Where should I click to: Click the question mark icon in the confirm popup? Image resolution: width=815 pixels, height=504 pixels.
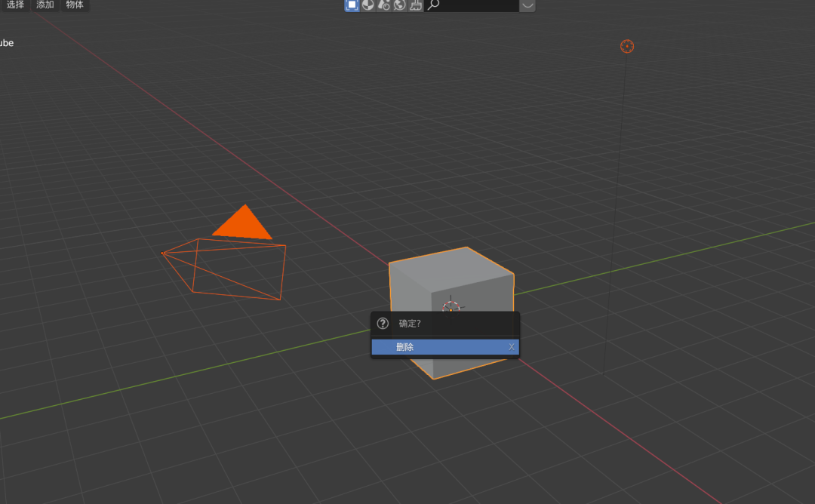(383, 324)
